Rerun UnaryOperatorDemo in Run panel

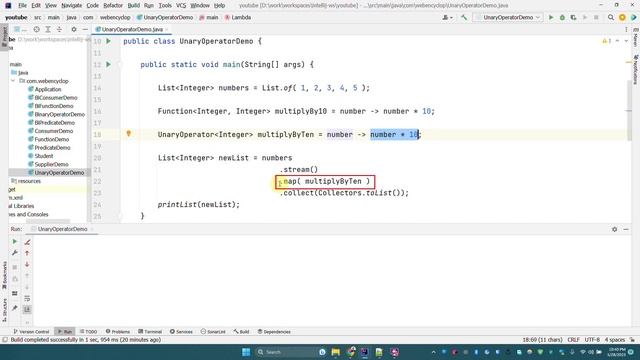15,242
